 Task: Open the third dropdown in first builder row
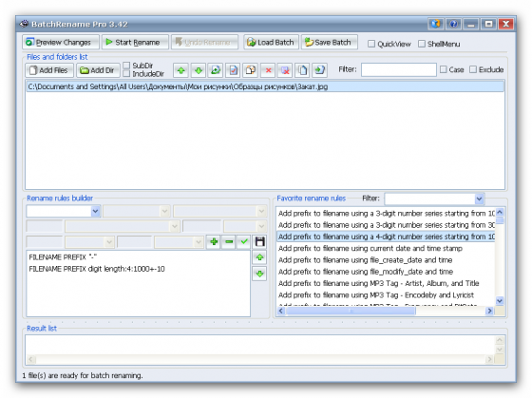coord(261,211)
